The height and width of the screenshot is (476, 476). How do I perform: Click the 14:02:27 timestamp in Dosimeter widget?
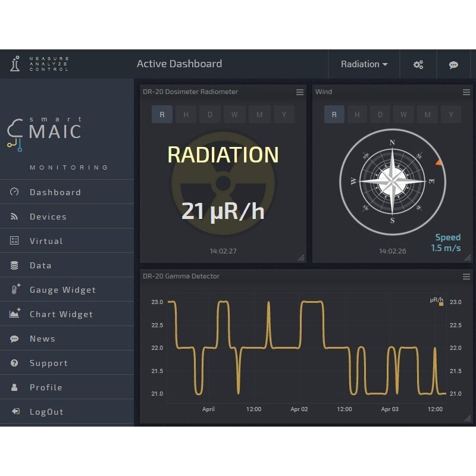[223, 251]
